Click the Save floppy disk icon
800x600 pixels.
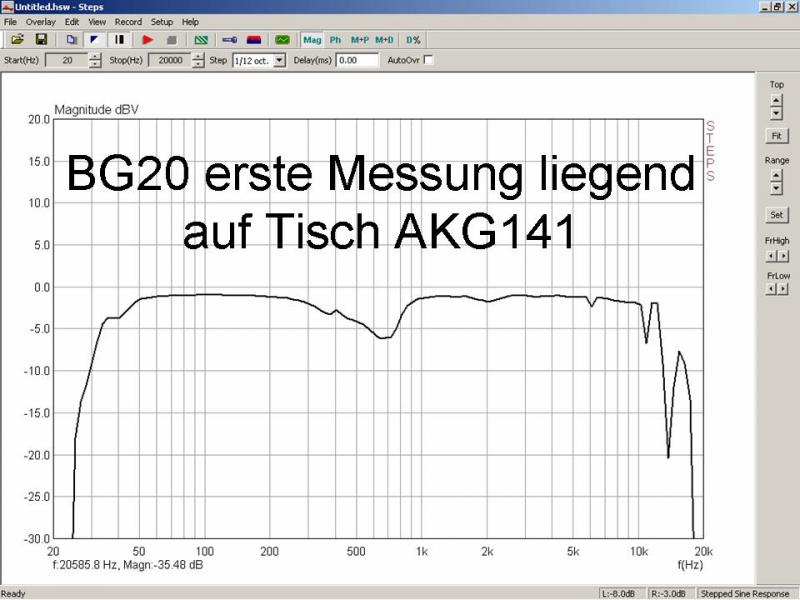41,40
